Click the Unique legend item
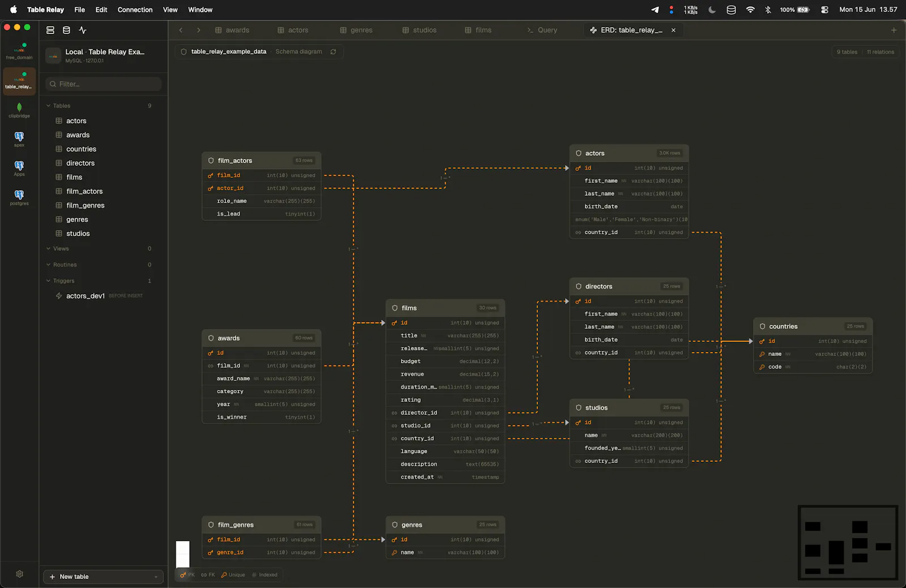The width and height of the screenshot is (906, 588). [x=233, y=575]
